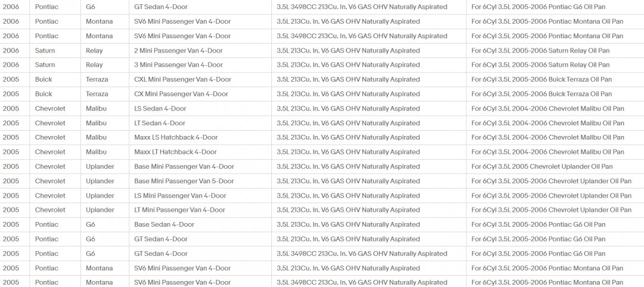Select the 'Maxx LS Hatchback 4-Door' cell
Image resolution: width=644 pixels, height=287 pixels.
[x=200, y=137]
